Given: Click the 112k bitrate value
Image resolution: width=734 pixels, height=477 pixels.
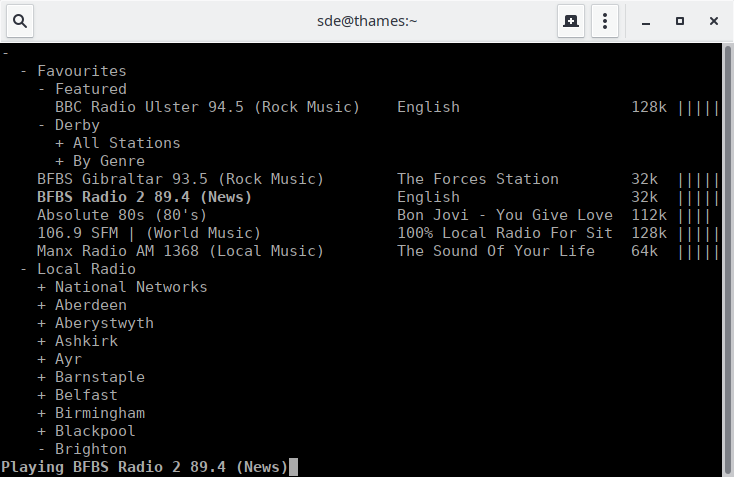Looking at the screenshot, I should 649,215.
